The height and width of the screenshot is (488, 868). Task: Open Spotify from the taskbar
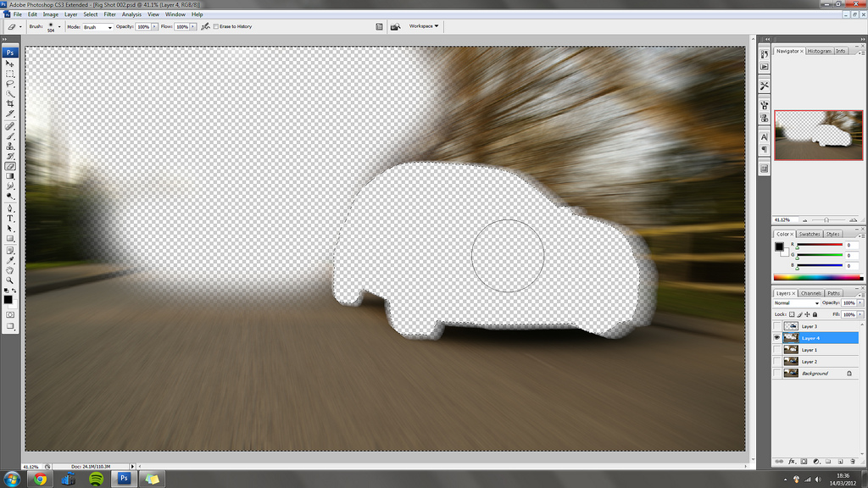pyautogui.click(x=96, y=479)
